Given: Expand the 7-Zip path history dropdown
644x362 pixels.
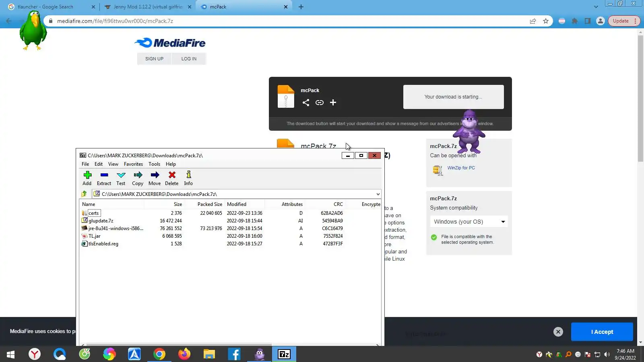Looking at the screenshot, I should pos(378,194).
